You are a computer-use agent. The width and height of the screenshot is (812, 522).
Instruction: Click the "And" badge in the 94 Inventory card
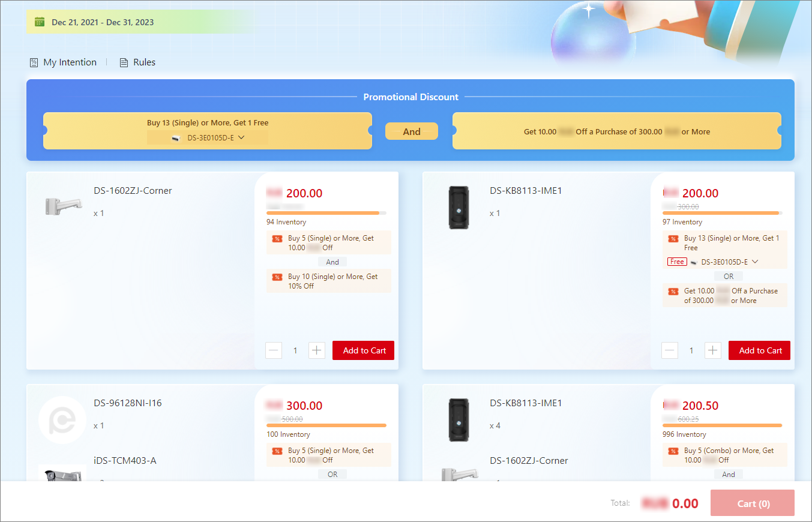point(332,262)
